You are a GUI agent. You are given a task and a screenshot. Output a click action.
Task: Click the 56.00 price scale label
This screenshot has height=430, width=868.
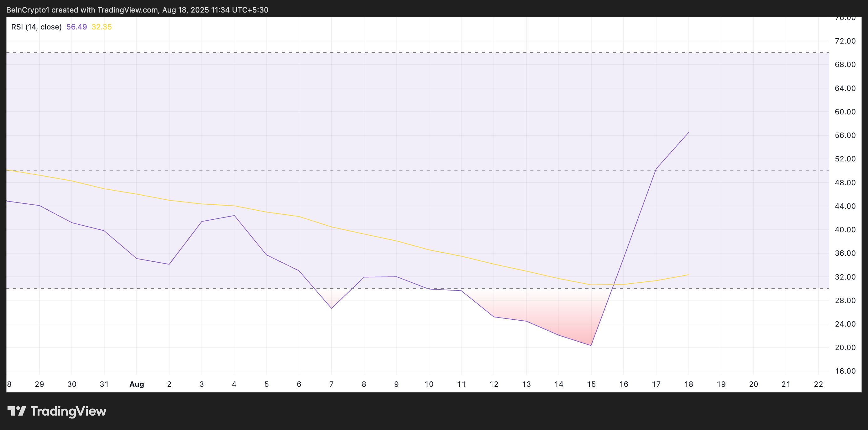pyautogui.click(x=846, y=135)
